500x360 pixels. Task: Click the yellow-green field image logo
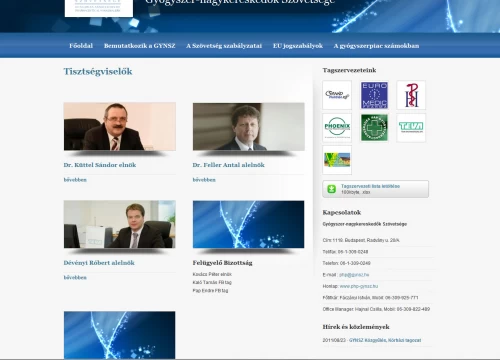click(337, 160)
